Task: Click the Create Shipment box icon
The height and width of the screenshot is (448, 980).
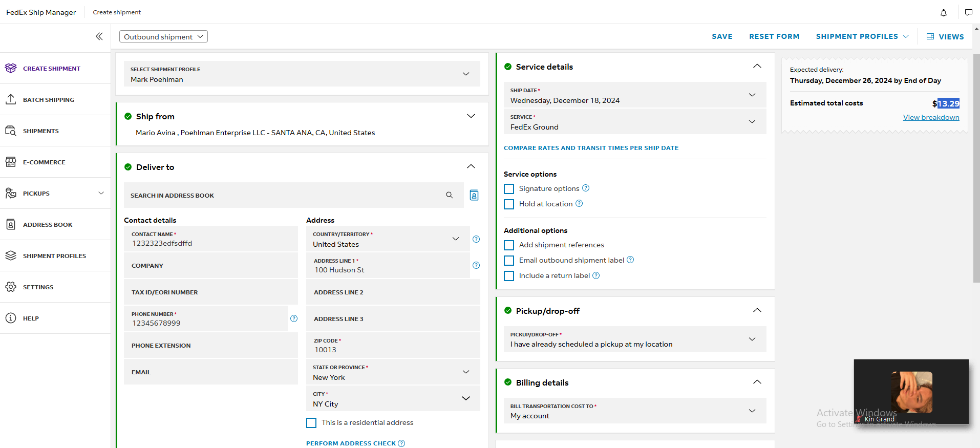Action: (11, 68)
